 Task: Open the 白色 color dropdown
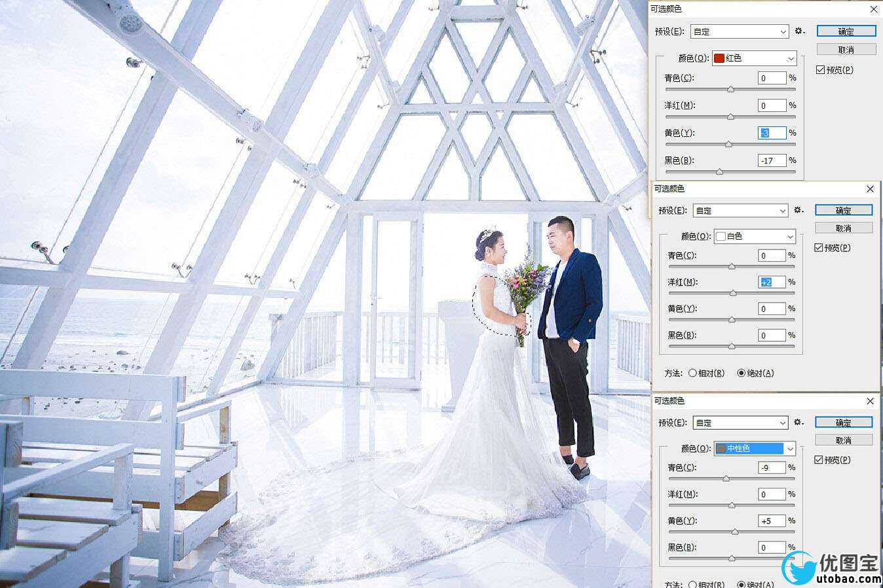[x=754, y=236]
